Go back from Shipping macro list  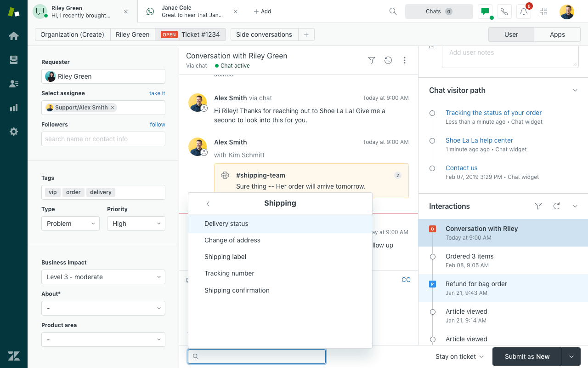coord(208,203)
